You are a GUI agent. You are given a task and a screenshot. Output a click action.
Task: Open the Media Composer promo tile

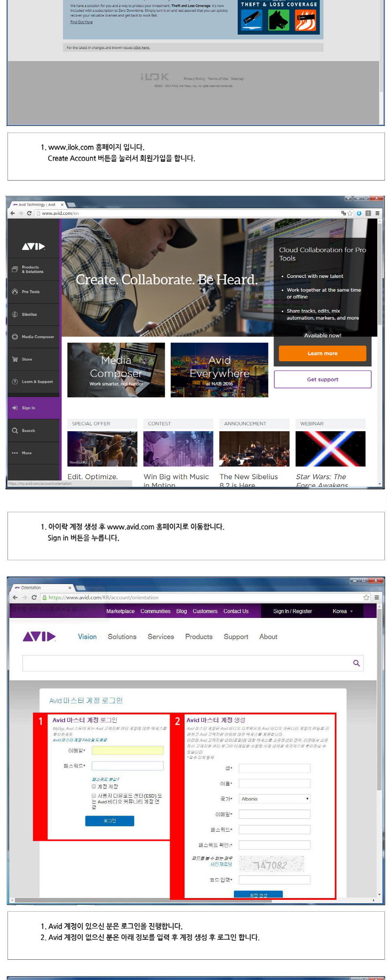(116, 370)
